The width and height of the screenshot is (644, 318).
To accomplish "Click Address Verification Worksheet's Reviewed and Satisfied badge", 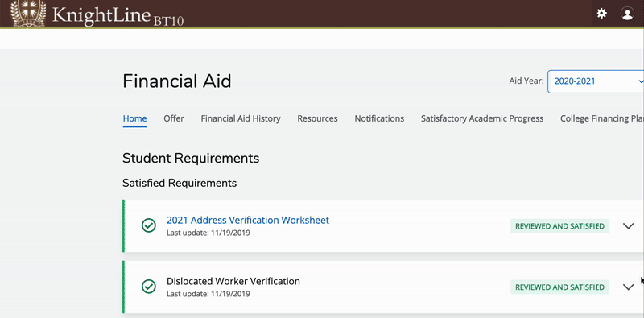I will (x=559, y=226).
